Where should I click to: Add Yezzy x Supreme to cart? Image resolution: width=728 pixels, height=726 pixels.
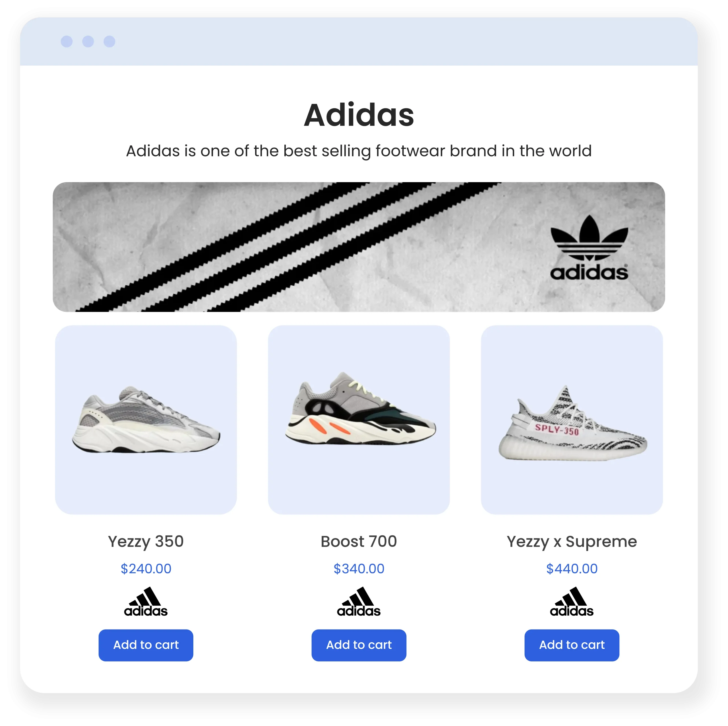point(572,645)
